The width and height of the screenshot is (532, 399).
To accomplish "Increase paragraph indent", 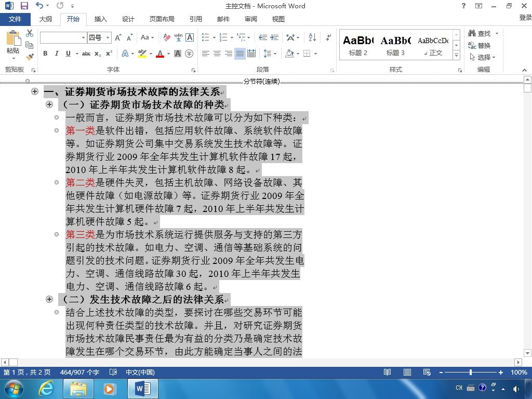I will (x=274, y=37).
